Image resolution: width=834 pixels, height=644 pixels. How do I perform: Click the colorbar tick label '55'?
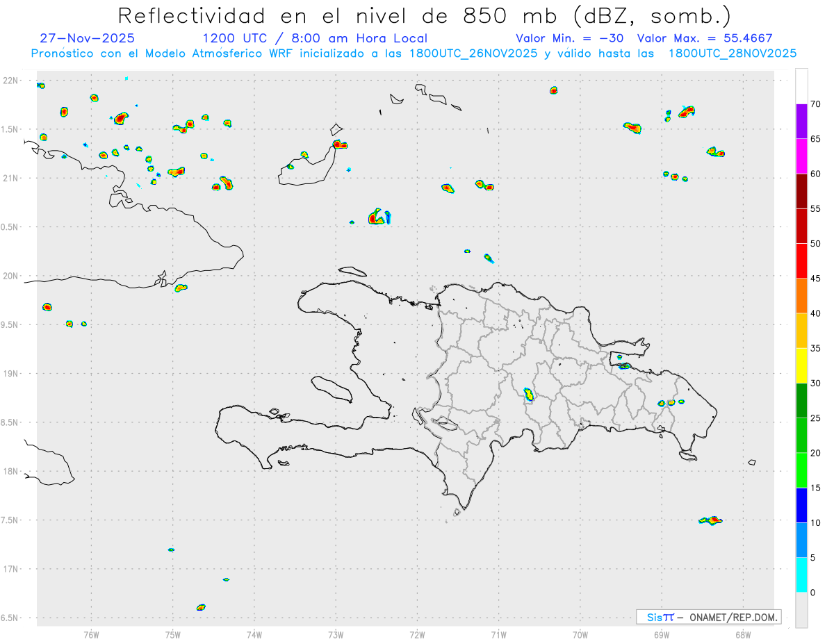pyautogui.click(x=815, y=208)
